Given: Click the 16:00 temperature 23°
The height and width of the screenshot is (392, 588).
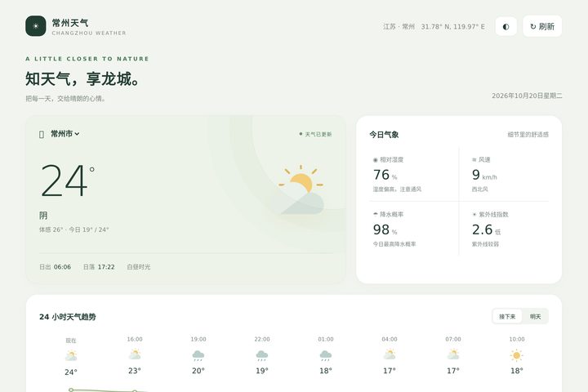Looking at the screenshot, I should click(x=135, y=371).
